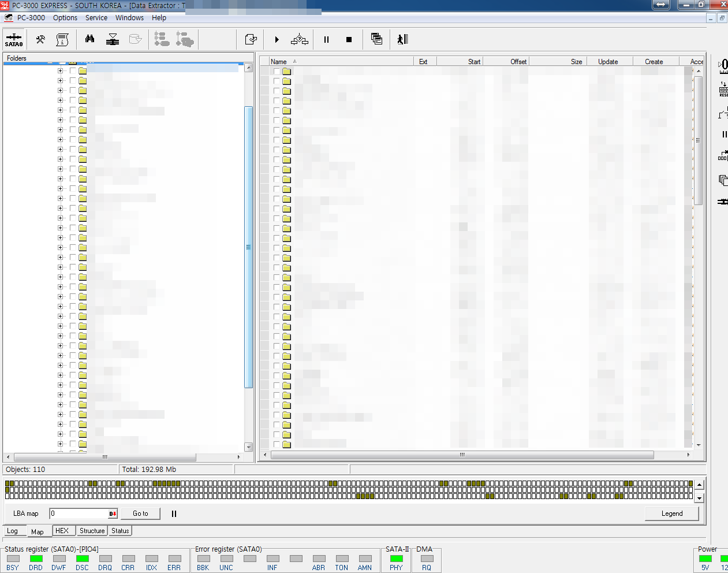
Task: Click the file list horizontal scrollbar thumb
Action: tap(462, 455)
